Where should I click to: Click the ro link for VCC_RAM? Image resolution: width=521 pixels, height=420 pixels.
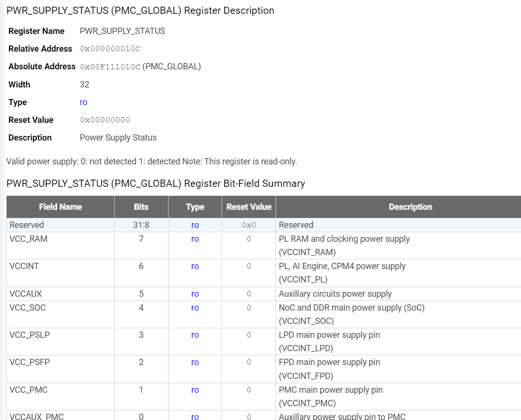tap(194, 239)
